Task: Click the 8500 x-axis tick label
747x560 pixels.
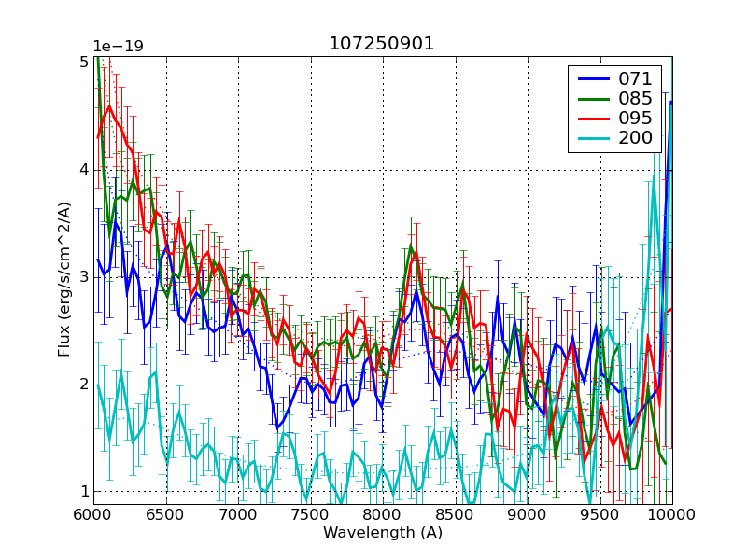Action: pos(455,515)
